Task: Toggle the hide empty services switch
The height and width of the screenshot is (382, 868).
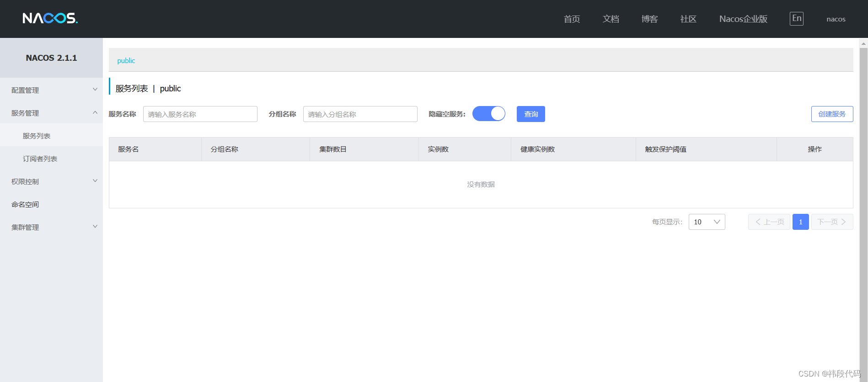Action: click(489, 114)
